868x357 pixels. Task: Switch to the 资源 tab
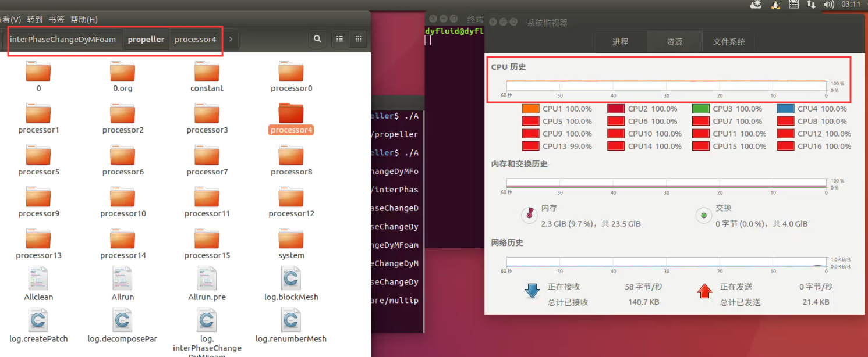pyautogui.click(x=675, y=42)
